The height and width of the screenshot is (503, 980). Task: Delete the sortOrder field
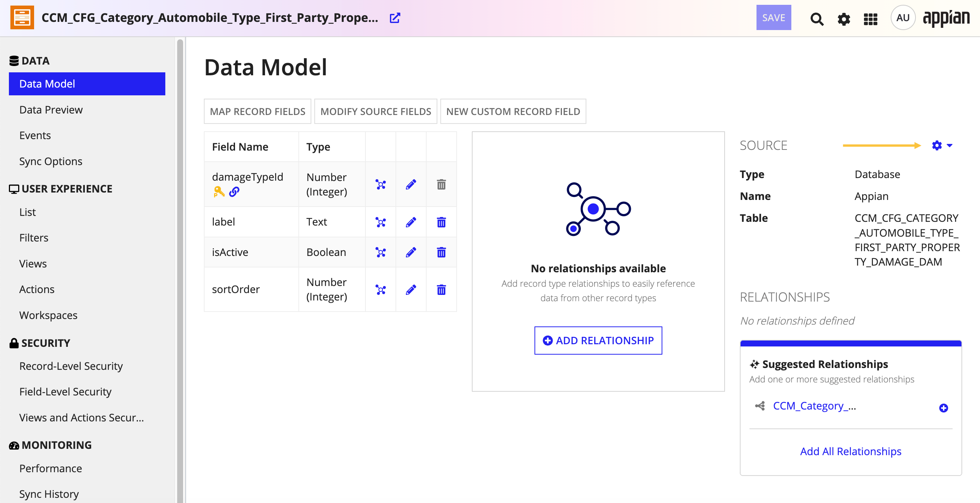[x=441, y=290]
